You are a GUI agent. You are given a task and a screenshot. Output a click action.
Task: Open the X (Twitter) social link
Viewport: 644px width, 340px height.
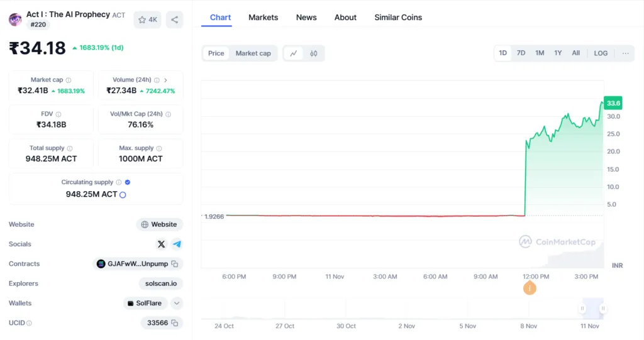pyautogui.click(x=162, y=244)
